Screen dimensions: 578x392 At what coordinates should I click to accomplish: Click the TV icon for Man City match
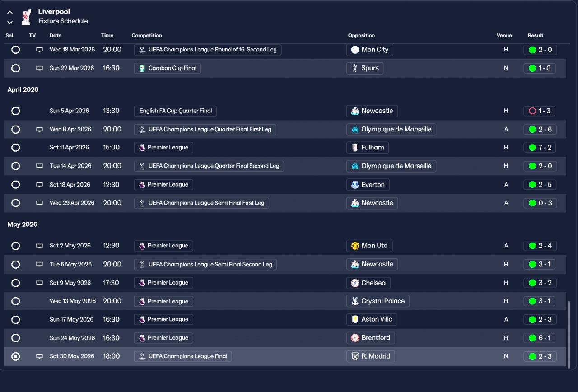[40, 50]
